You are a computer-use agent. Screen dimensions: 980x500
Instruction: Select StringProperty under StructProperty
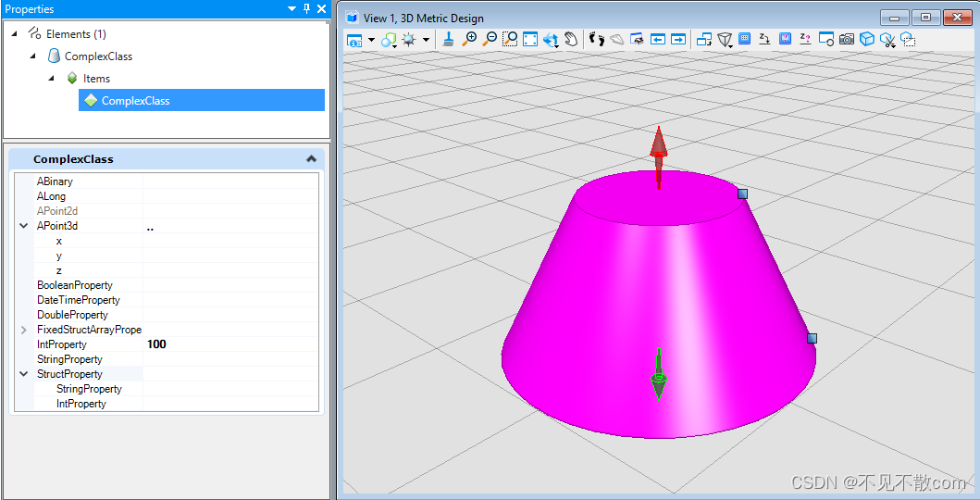click(x=89, y=389)
